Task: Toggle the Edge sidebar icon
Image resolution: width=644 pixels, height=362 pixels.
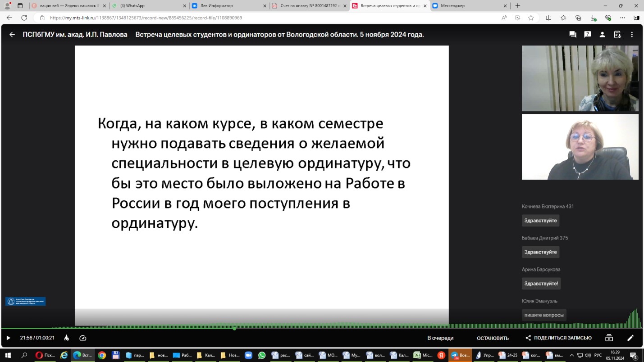Action: coord(636,18)
